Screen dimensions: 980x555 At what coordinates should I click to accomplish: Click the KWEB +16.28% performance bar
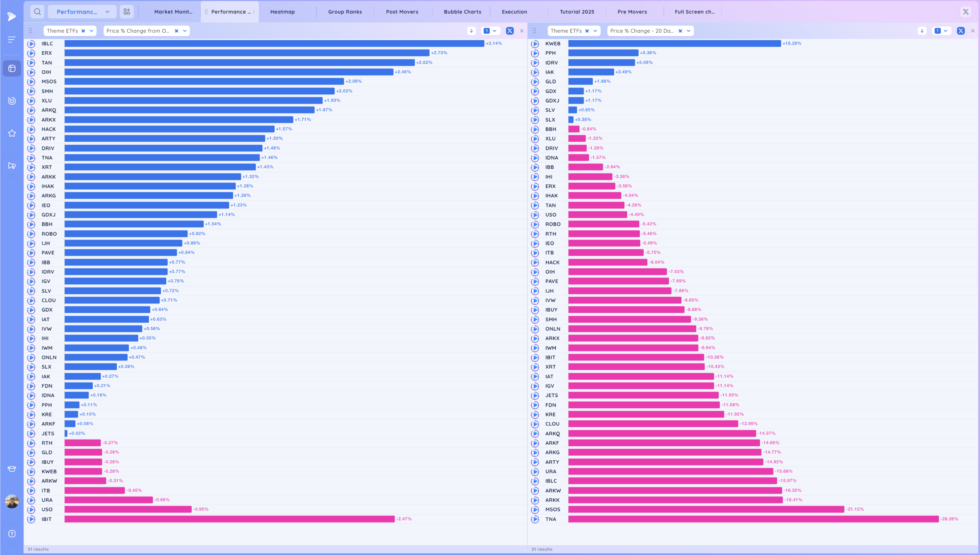coord(674,43)
